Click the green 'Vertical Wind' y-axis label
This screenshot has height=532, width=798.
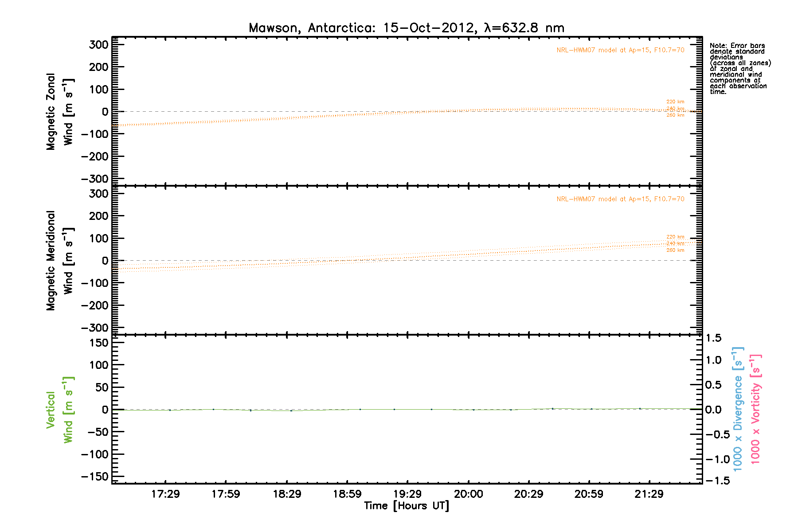tap(60, 410)
